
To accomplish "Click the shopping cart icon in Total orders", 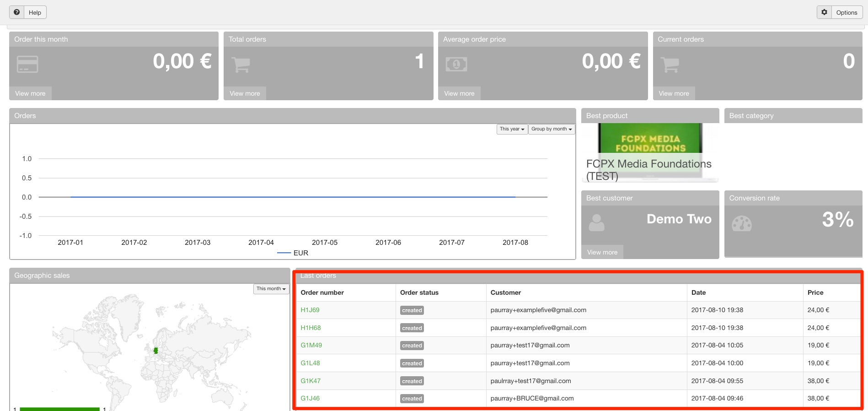I will [x=241, y=65].
